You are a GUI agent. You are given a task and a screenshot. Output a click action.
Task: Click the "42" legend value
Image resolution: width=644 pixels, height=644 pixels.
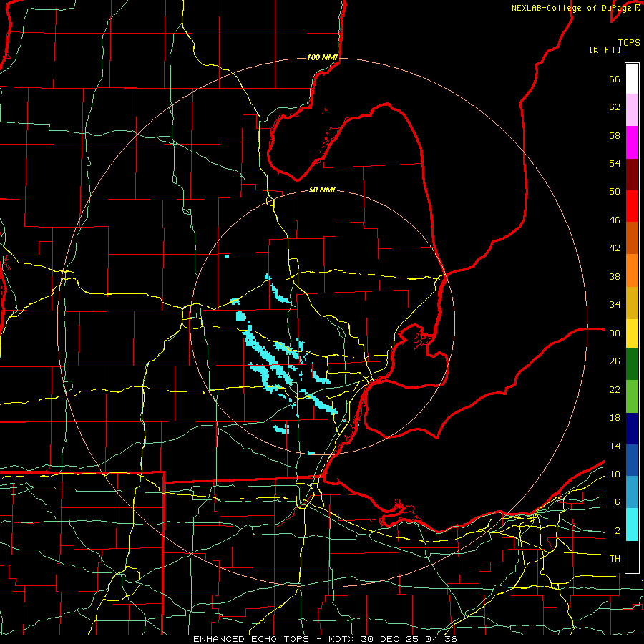pyautogui.click(x=615, y=248)
